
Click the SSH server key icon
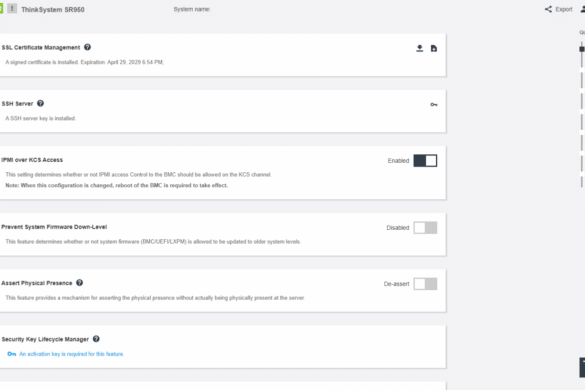434,105
